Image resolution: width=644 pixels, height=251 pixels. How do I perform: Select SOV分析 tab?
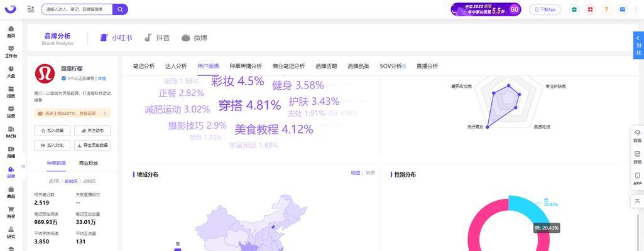(x=393, y=66)
